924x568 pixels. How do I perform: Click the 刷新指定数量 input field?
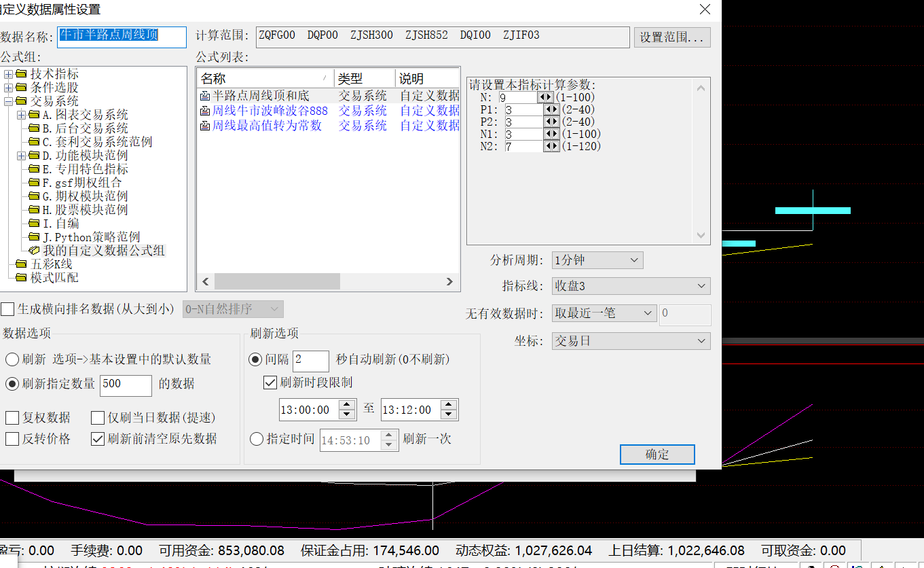click(x=126, y=384)
